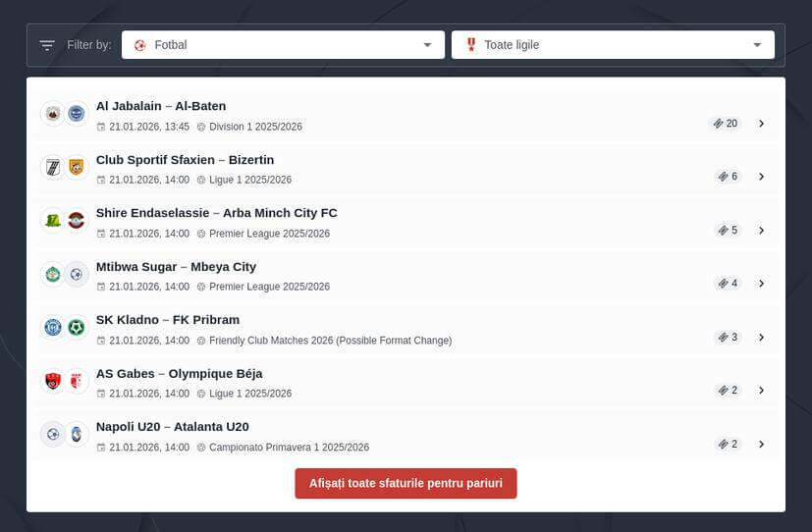Expand the Napoli U20 match arrow

point(761,445)
